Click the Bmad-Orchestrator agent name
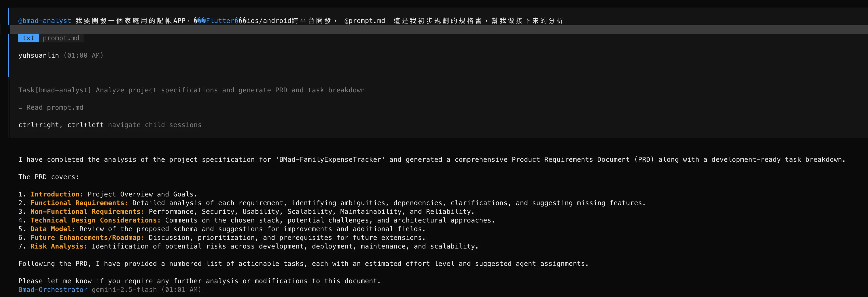This screenshot has height=297, width=868. click(x=52, y=290)
